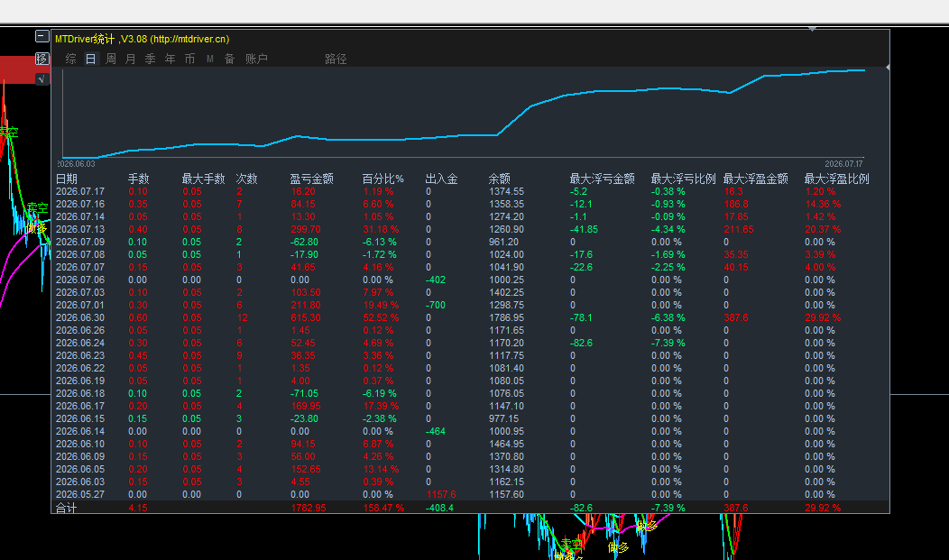Open the 周 weekly statistics tab

tap(111, 59)
